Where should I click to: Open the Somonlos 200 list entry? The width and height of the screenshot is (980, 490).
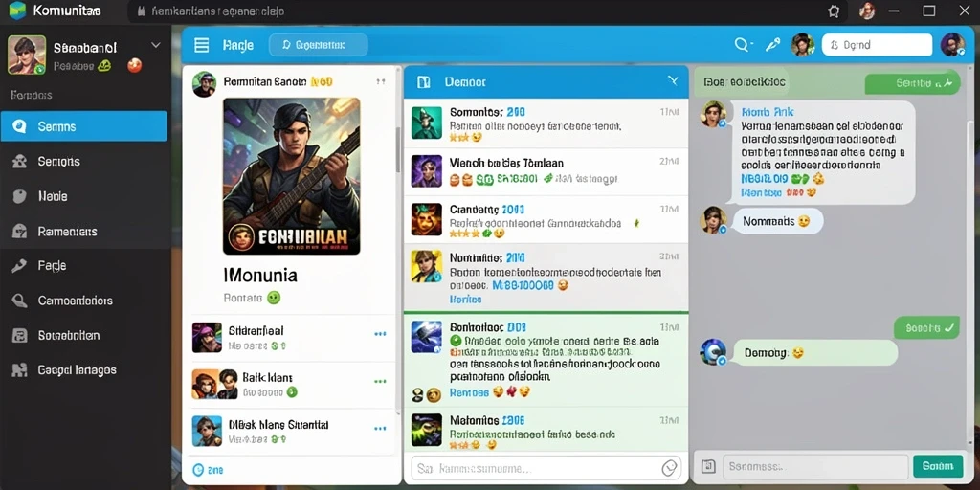point(546,123)
